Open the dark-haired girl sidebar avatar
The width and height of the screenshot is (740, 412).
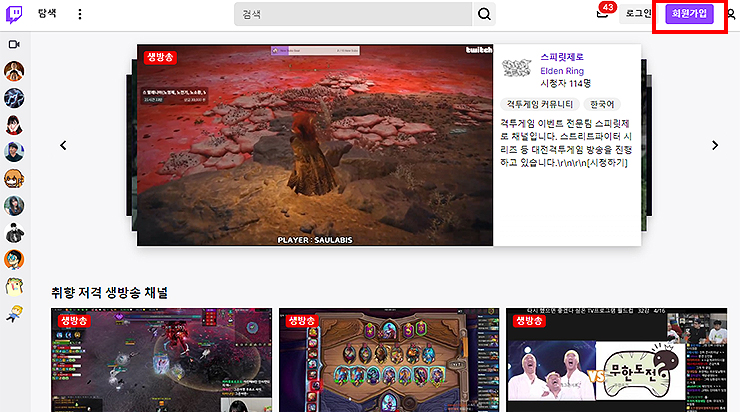coord(14,206)
